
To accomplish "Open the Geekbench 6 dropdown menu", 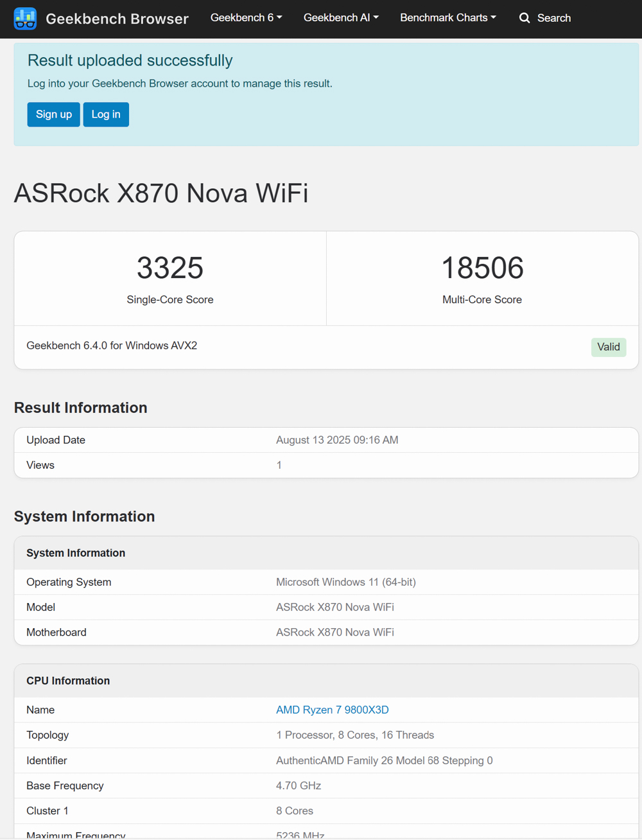I will pos(246,18).
